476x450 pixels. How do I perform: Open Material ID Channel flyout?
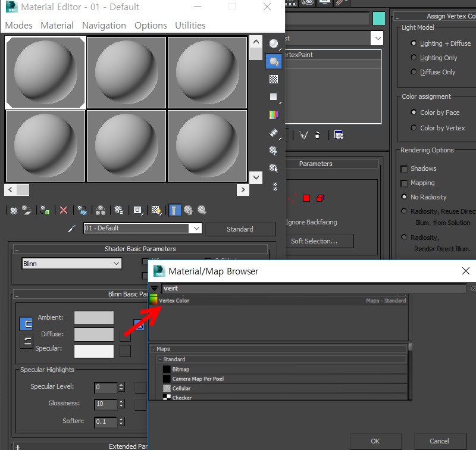(138, 211)
